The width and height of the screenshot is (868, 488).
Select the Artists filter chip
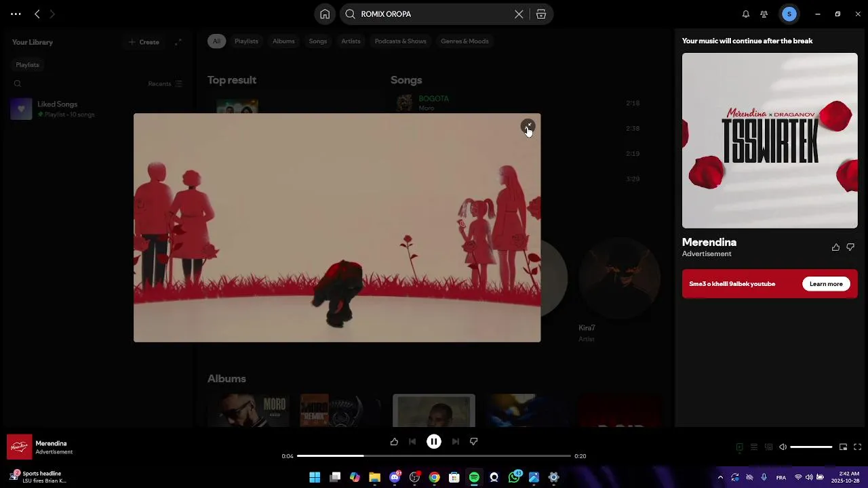point(351,41)
